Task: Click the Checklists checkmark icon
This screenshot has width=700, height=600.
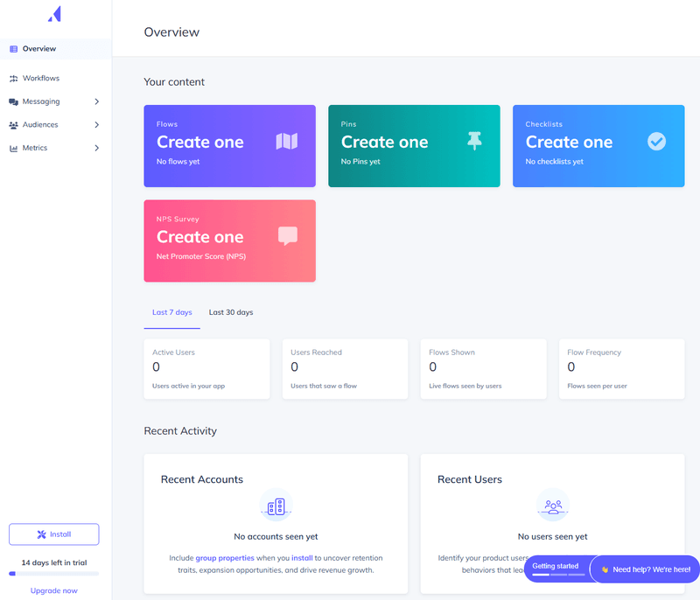Action: click(656, 141)
